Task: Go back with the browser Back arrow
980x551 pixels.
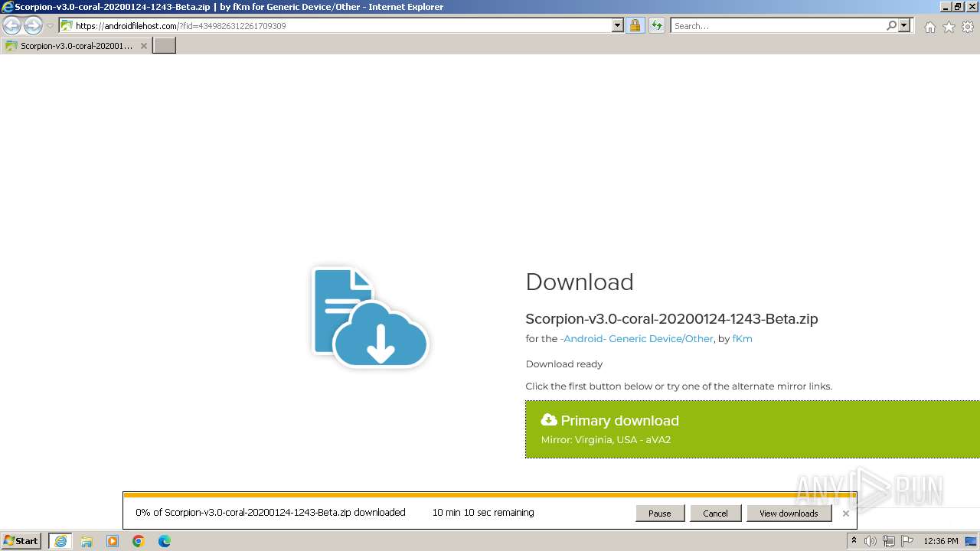Action: click(x=12, y=25)
